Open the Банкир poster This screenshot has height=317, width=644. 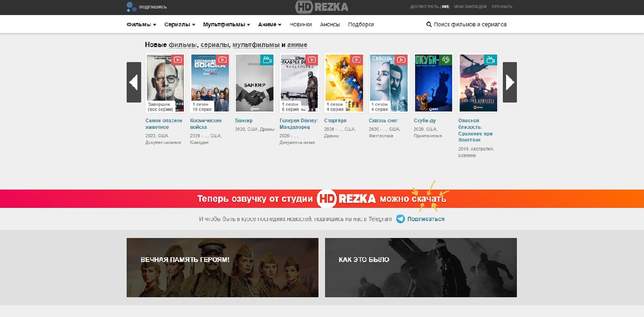tap(255, 82)
